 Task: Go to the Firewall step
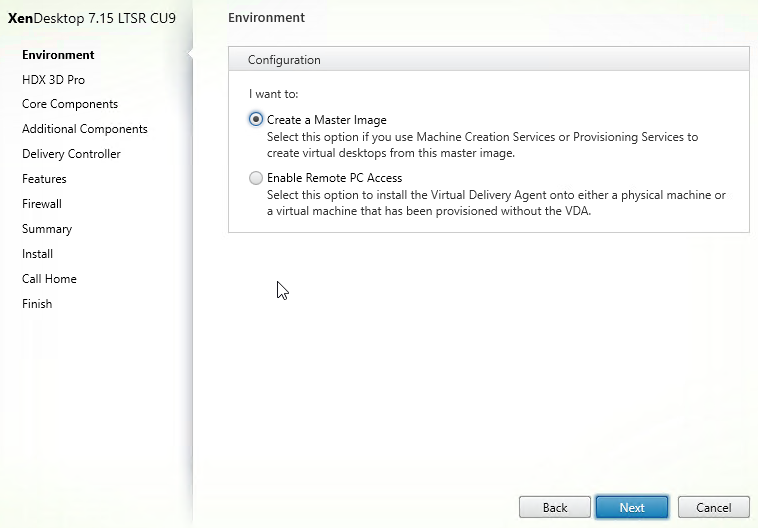(x=42, y=204)
